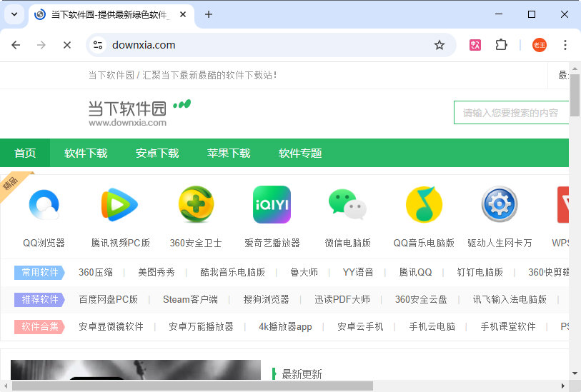Bookmark this page with the star
The height and width of the screenshot is (392, 581).
(x=440, y=45)
